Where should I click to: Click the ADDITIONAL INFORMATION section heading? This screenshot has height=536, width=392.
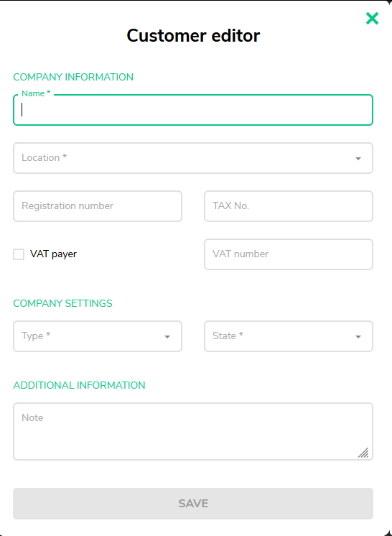point(79,385)
